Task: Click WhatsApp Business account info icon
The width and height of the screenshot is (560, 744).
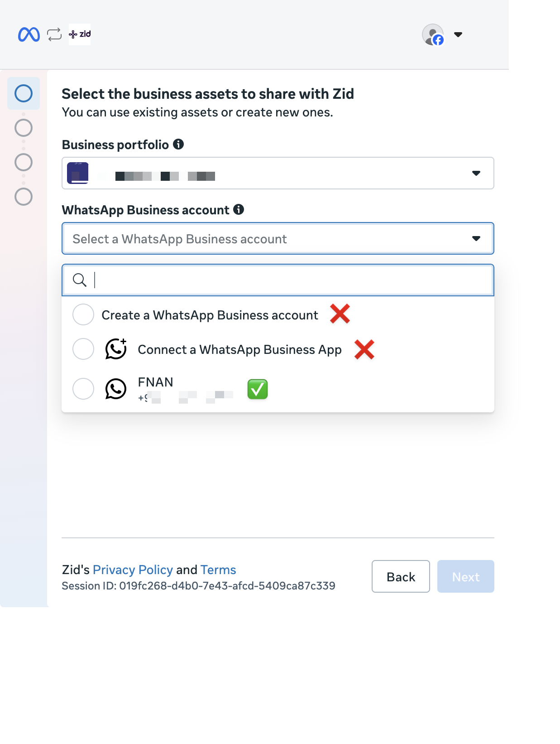Action: (x=239, y=209)
